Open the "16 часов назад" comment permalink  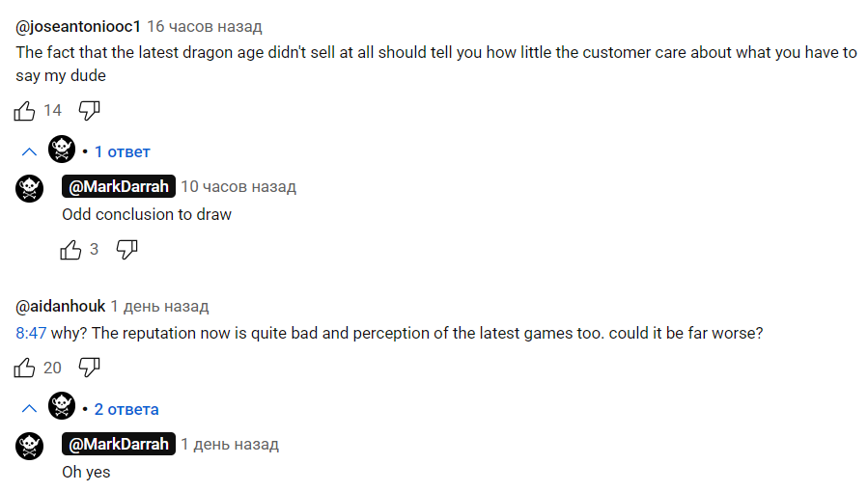coord(204,26)
